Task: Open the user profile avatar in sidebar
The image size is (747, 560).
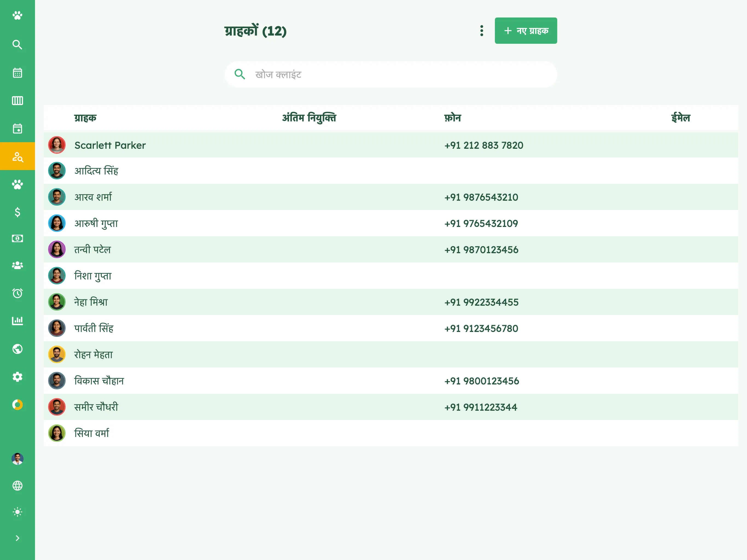Action: click(x=17, y=459)
